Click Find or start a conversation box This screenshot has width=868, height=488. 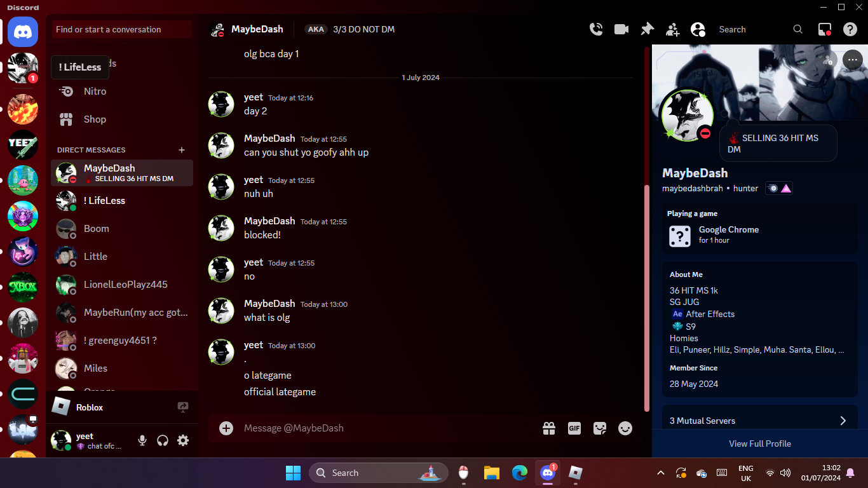[x=122, y=29]
